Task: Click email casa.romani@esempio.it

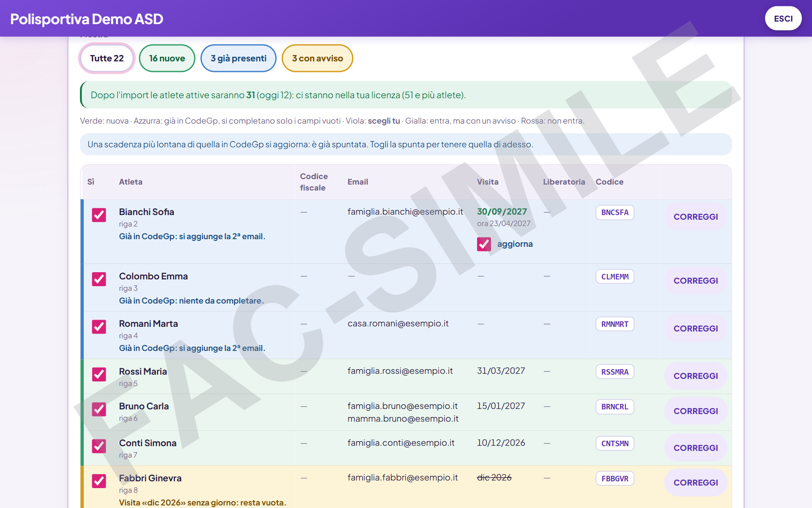Action: pyautogui.click(x=398, y=323)
